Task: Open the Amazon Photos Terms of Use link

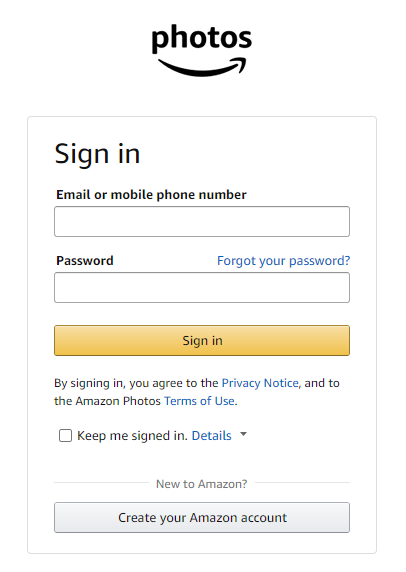Action: tap(199, 401)
